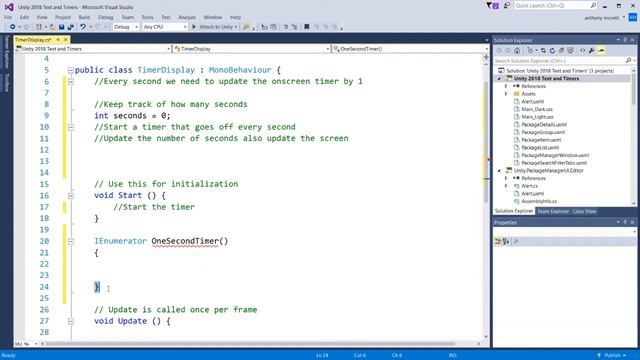
Task: Click the Save icon in the toolbar
Action: click(x=61, y=27)
